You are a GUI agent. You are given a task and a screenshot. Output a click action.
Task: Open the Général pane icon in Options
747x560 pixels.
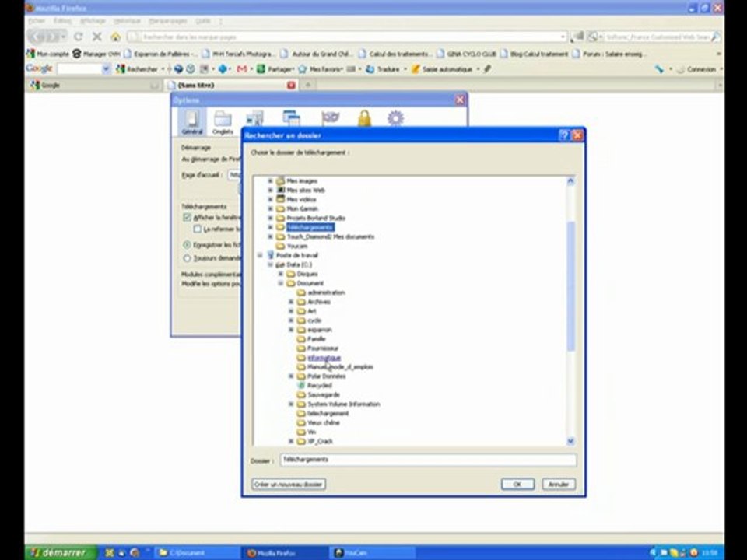pyautogui.click(x=192, y=121)
